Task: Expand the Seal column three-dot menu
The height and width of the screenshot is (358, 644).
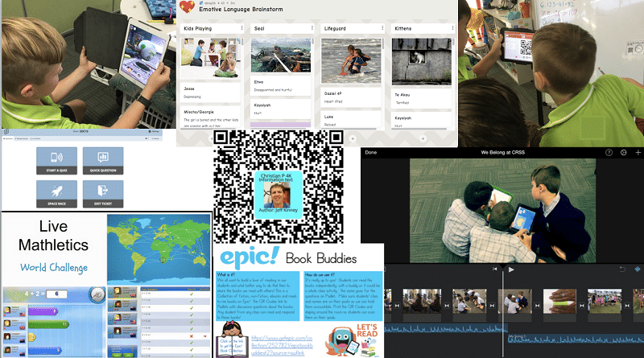Action: (311, 28)
